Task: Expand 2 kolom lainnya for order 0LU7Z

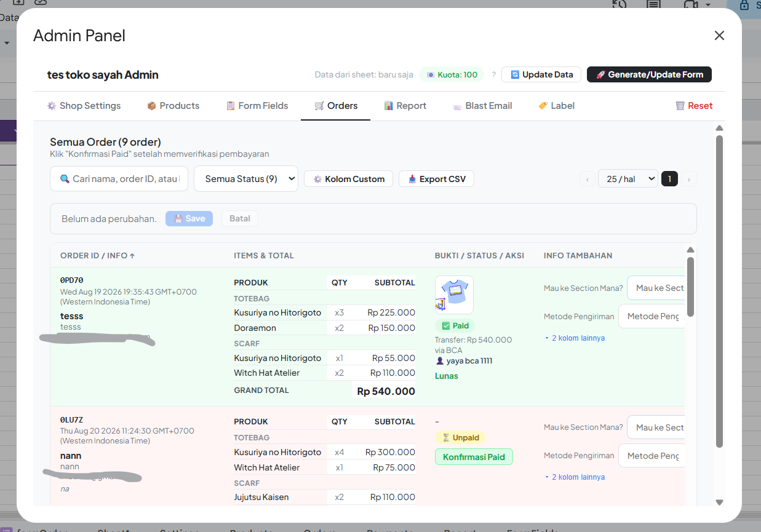Action: point(575,477)
